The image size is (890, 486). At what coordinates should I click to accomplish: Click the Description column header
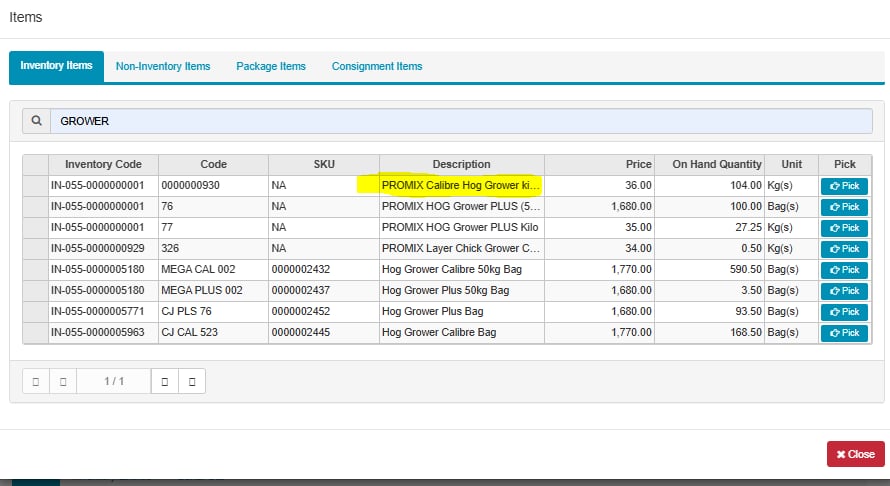pyautogui.click(x=461, y=164)
